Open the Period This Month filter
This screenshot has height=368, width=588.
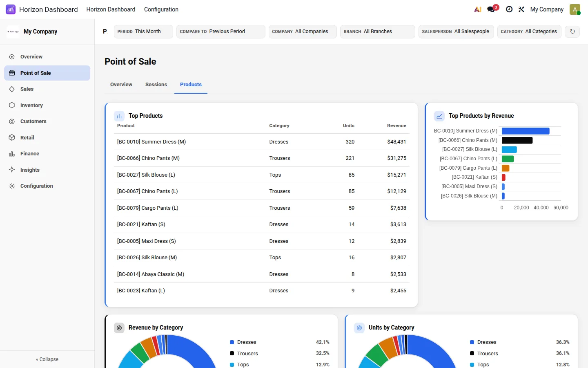tap(143, 31)
